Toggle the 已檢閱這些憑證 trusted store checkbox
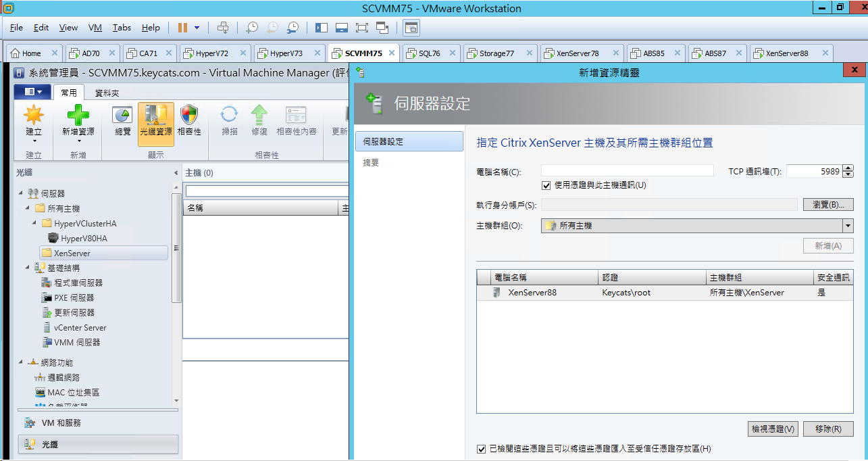Viewport: 868px width, 461px height. pyautogui.click(x=482, y=449)
